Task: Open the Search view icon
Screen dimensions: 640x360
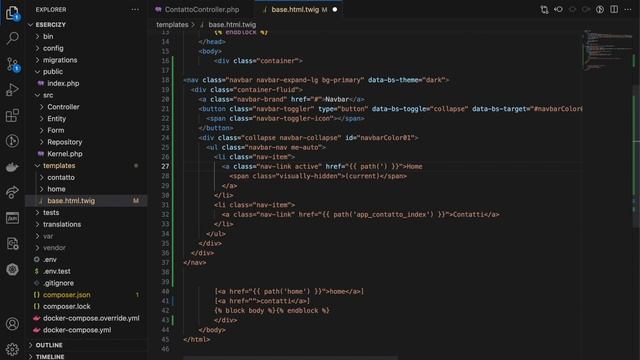Action: point(12,38)
